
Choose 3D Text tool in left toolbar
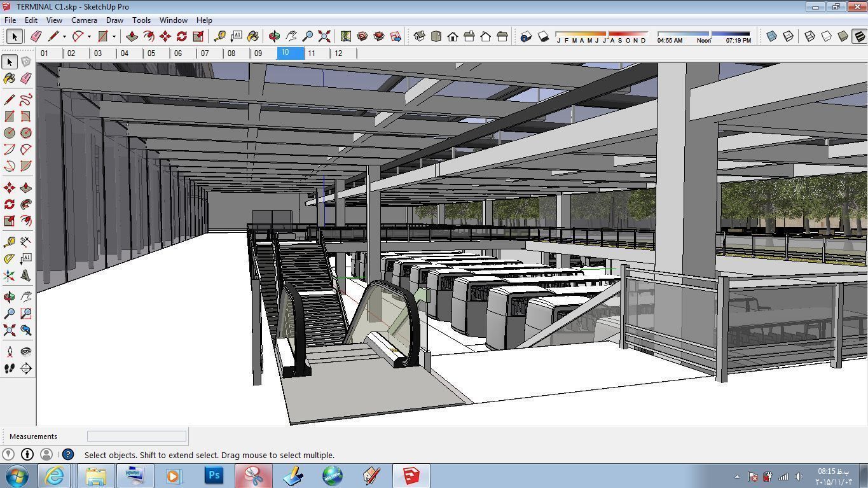click(26, 275)
